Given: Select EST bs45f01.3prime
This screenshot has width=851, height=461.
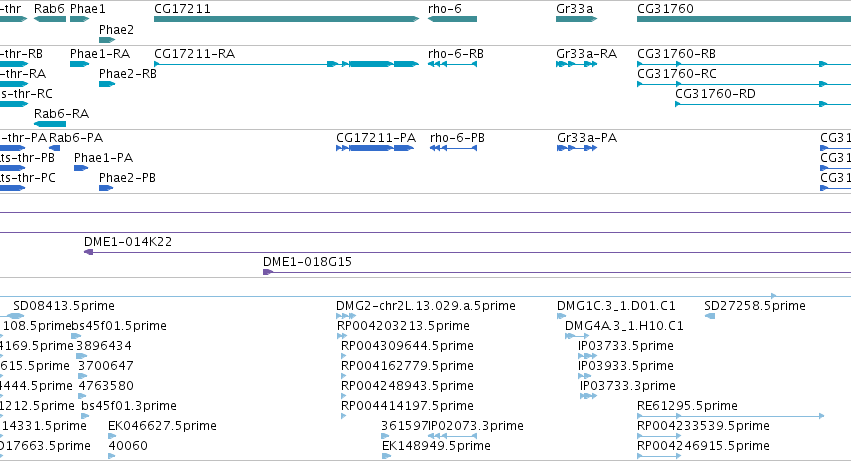Looking at the screenshot, I should click(x=85, y=416).
